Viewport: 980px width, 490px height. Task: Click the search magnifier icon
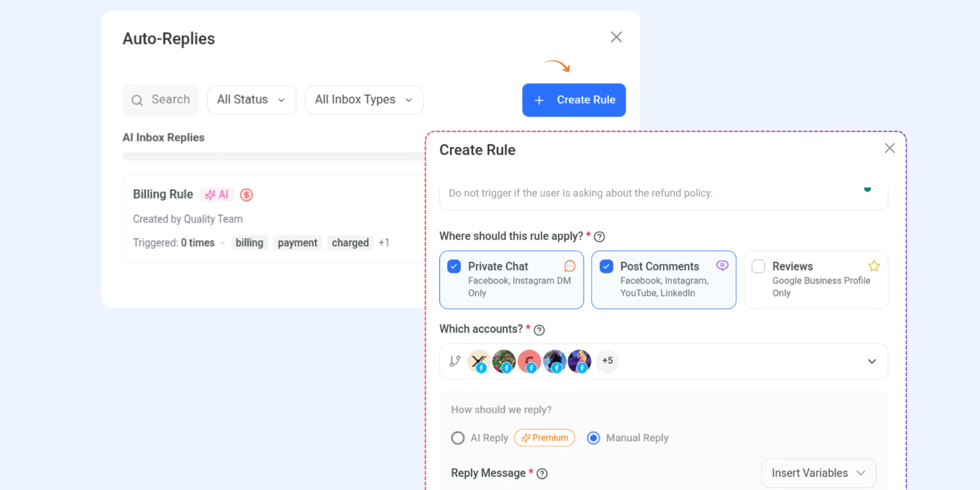[137, 100]
